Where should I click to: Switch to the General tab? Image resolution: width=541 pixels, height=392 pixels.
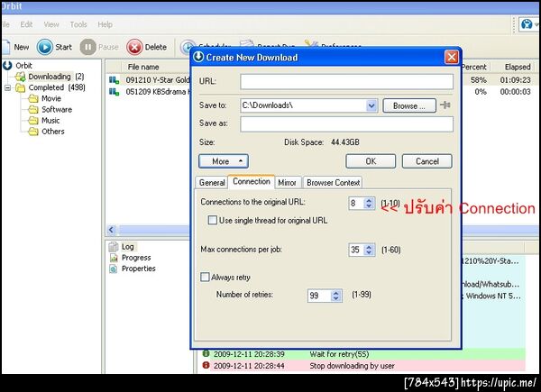click(212, 183)
